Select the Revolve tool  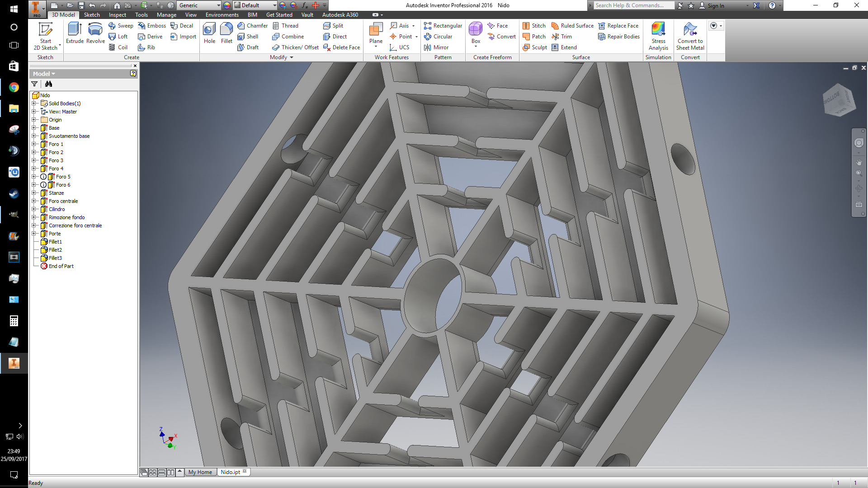[x=95, y=30]
